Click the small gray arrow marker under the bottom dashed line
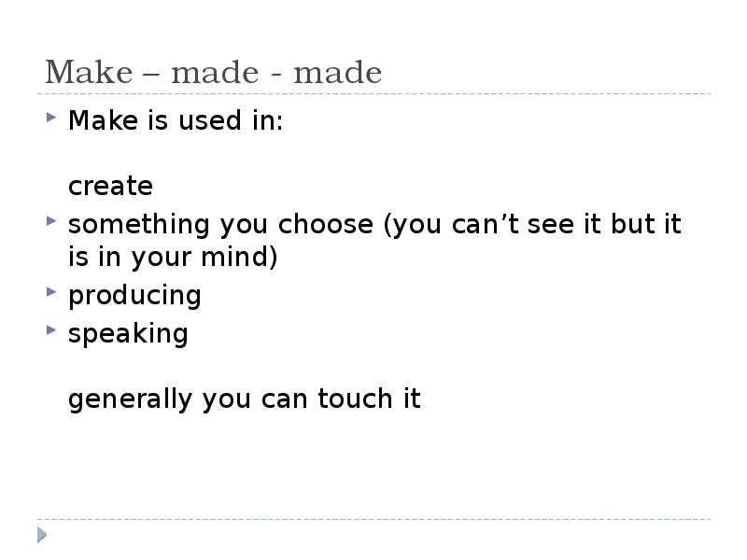The width and height of the screenshot is (747, 560). click(x=42, y=535)
